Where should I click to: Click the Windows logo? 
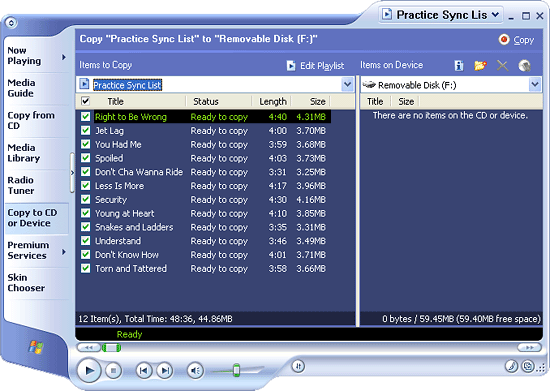tap(36, 347)
